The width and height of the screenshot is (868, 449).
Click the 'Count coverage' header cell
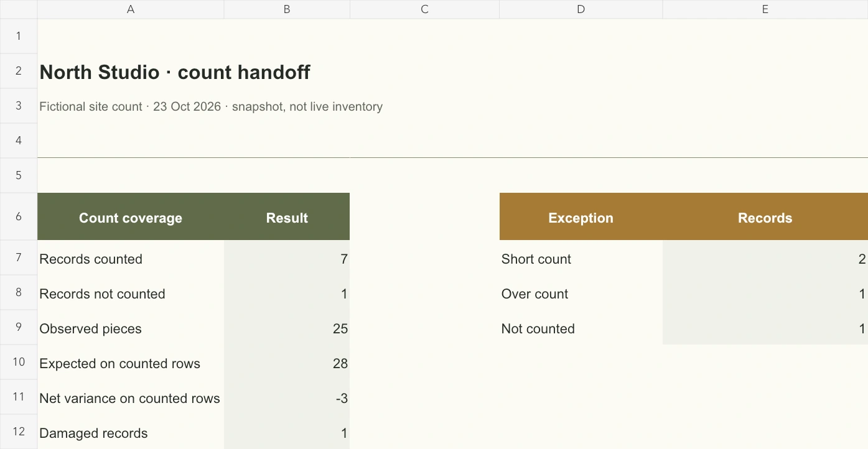(x=131, y=216)
